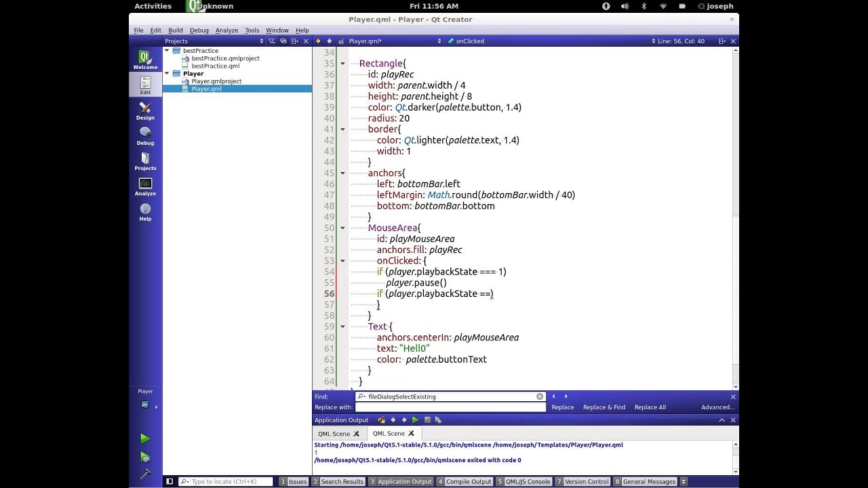Fold the MouseArea block at line 50
The width and height of the screenshot is (868, 488).
(342, 228)
